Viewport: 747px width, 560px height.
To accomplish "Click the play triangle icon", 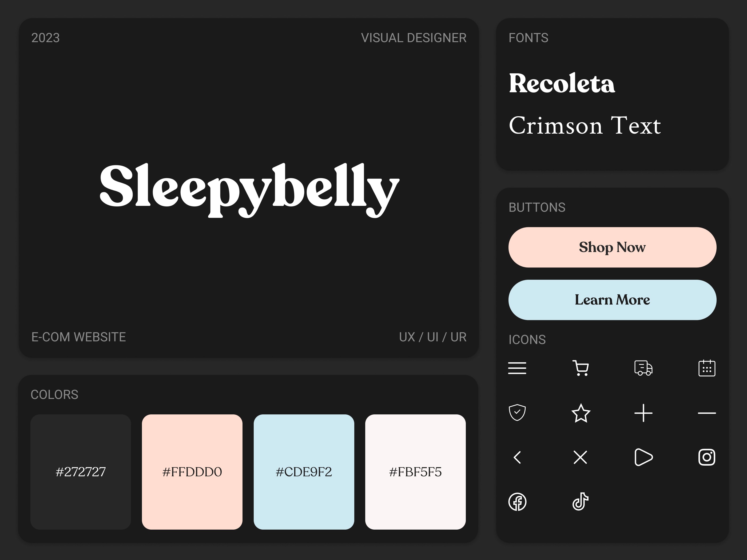I will (x=643, y=457).
